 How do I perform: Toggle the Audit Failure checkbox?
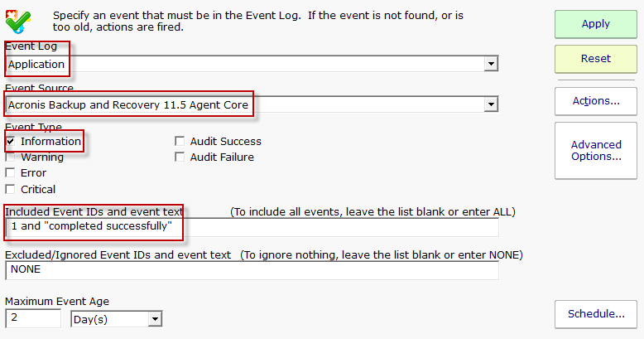pyautogui.click(x=180, y=157)
